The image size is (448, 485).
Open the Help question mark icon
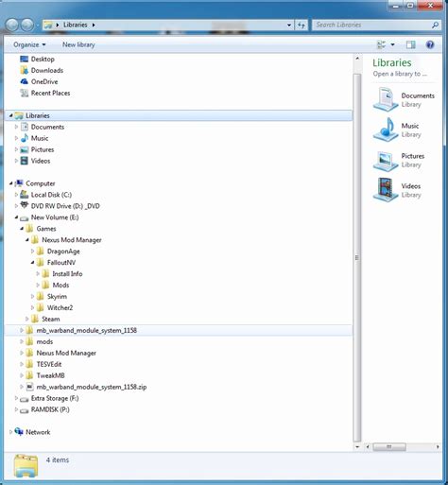[x=430, y=44]
